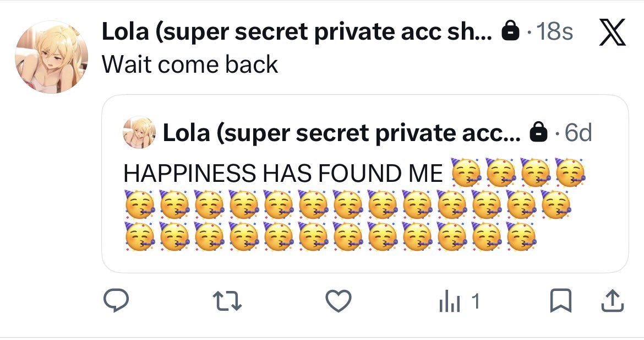
Task: Open the quoted post's small avatar
Action: pyautogui.click(x=139, y=132)
